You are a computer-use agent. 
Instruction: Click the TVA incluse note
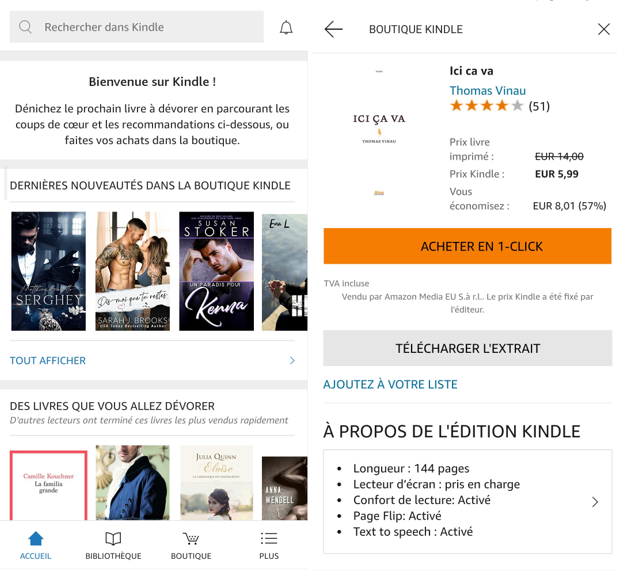(x=346, y=283)
